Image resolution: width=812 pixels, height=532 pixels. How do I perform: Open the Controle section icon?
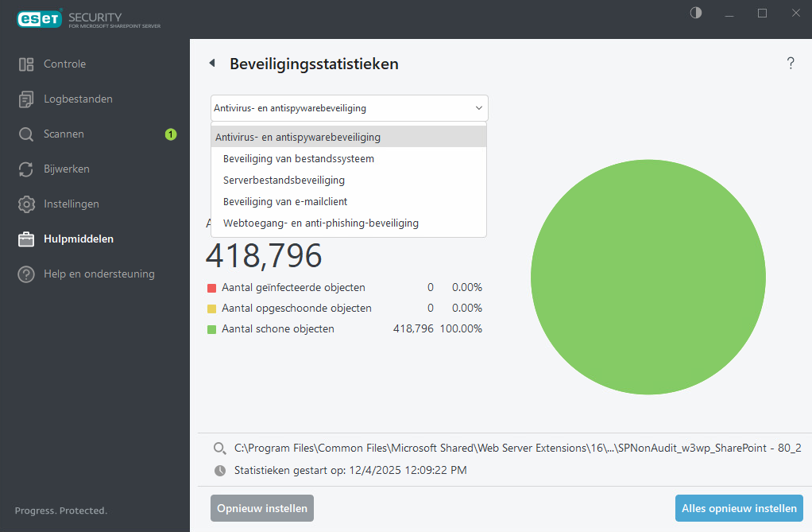pyautogui.click(x=26, y=64)
